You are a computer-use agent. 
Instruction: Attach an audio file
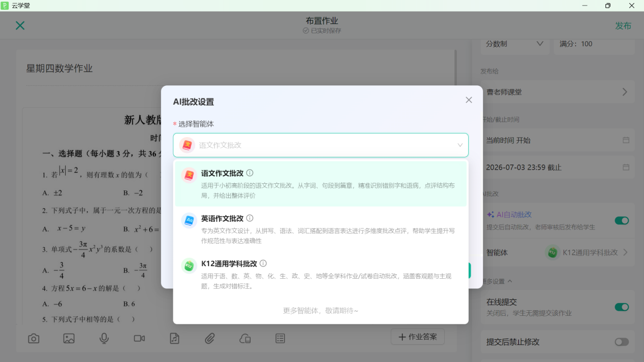174,338
